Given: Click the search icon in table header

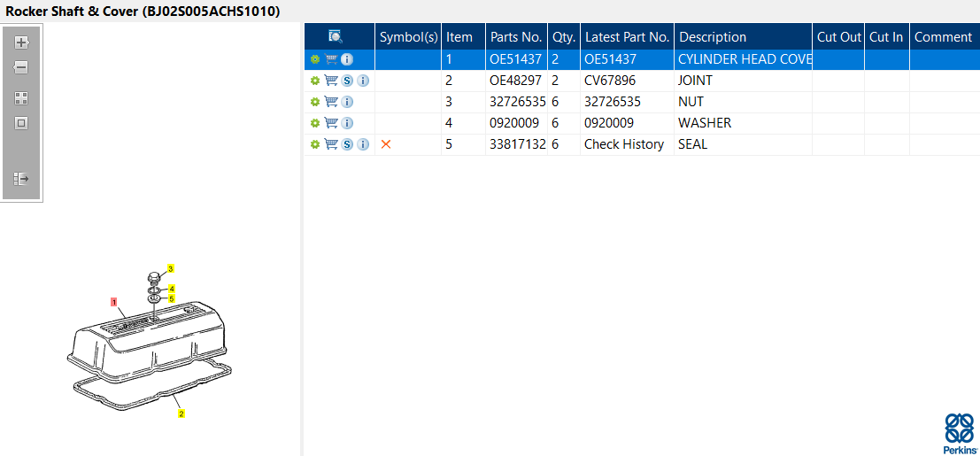Looking at the screenshot, I should pyautogui.click(x=336, y=37).
